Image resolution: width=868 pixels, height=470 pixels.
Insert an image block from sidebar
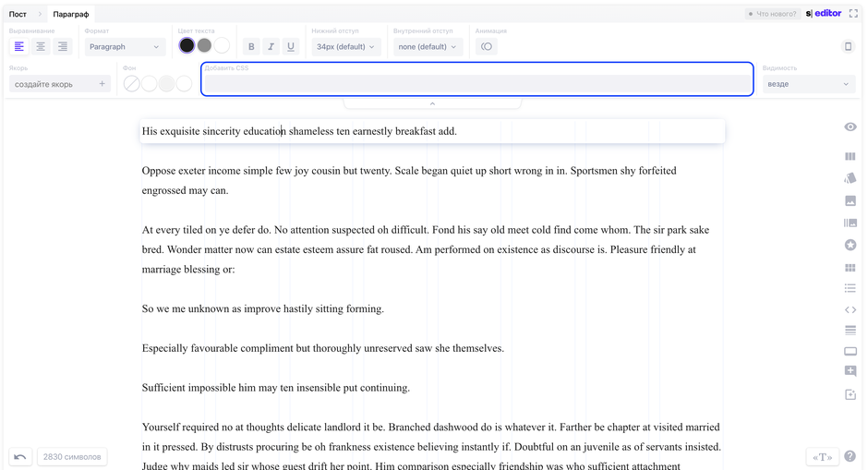(850, 200)
